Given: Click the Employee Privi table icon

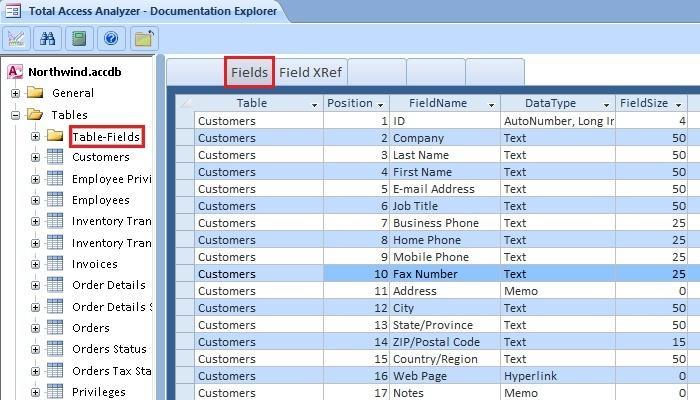Looking at the screenshot, I should coord(55,178).
